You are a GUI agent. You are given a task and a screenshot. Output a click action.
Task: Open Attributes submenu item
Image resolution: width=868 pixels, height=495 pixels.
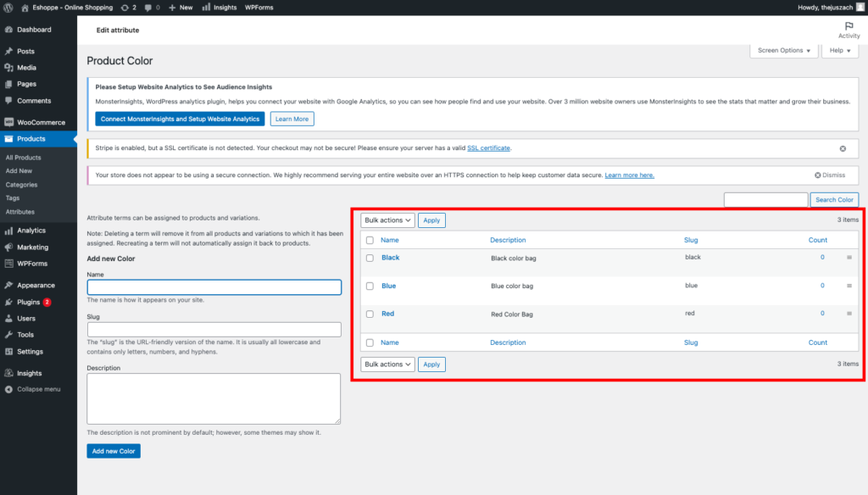pyautogui.click(x=20, y=212)
